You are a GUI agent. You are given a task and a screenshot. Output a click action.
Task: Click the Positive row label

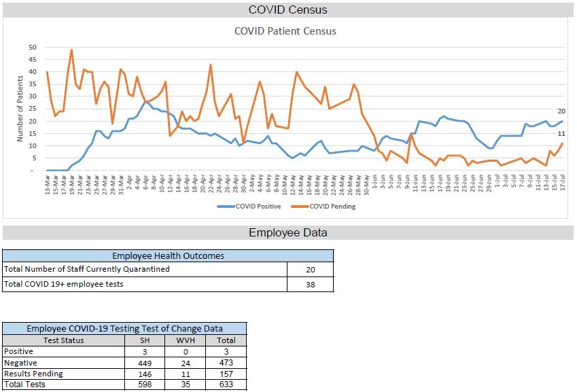click(x=18, y=351)
